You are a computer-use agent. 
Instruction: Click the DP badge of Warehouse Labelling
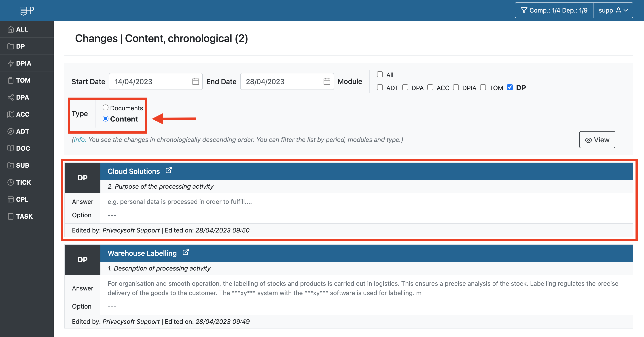coord(83,260)
